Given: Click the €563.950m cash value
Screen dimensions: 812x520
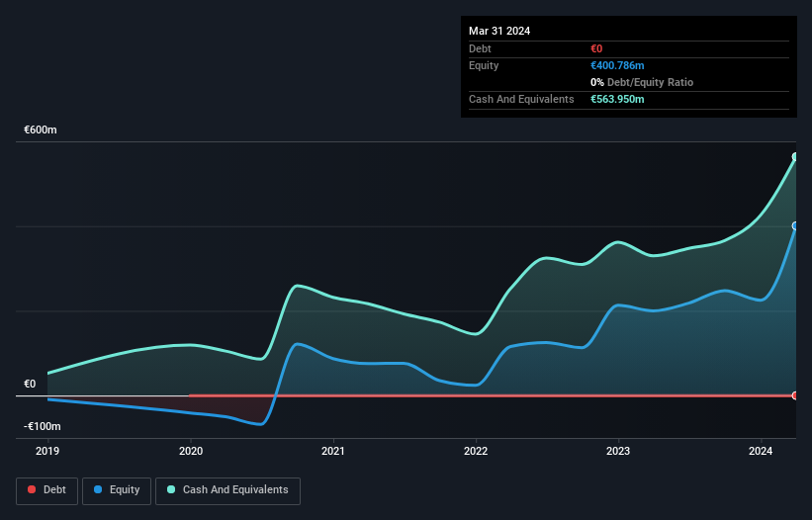Looking at the screenshot, I should pyautogui.click(x=617, y=99).
